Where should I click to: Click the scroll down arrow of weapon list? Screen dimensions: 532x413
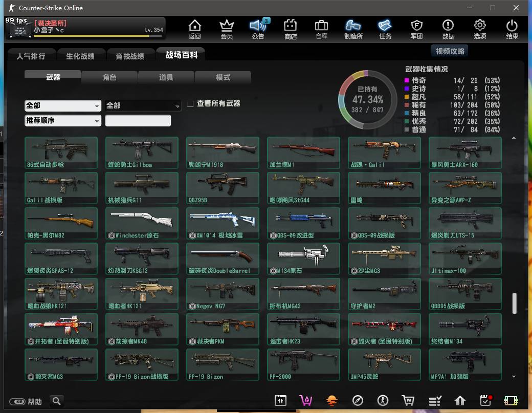[x=514, y=376]
